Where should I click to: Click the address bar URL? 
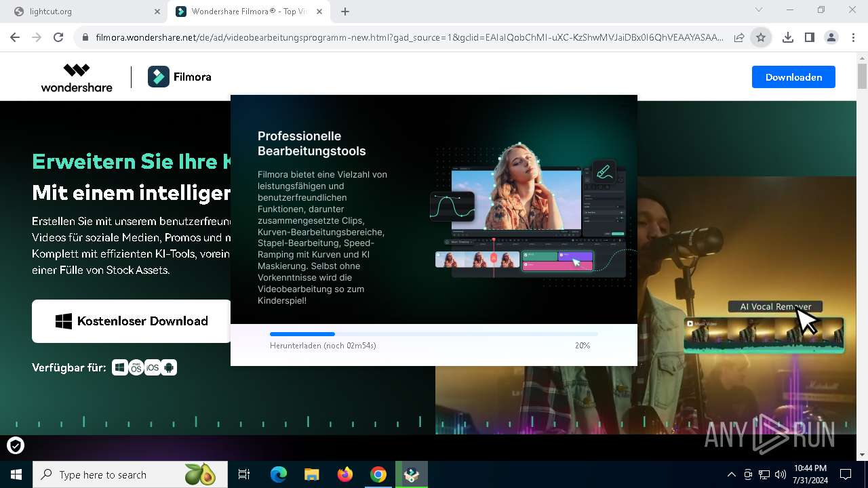[x=409, y=38]
